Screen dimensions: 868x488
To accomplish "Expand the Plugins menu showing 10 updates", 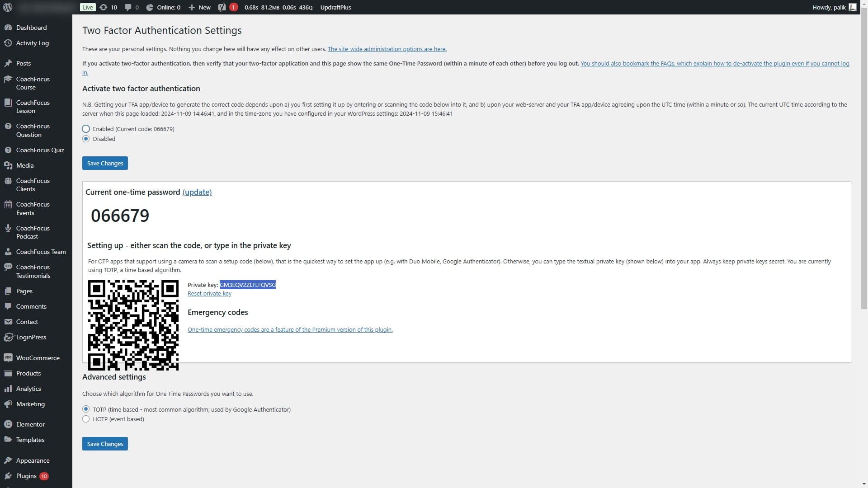I will click(x=27, y=475).
